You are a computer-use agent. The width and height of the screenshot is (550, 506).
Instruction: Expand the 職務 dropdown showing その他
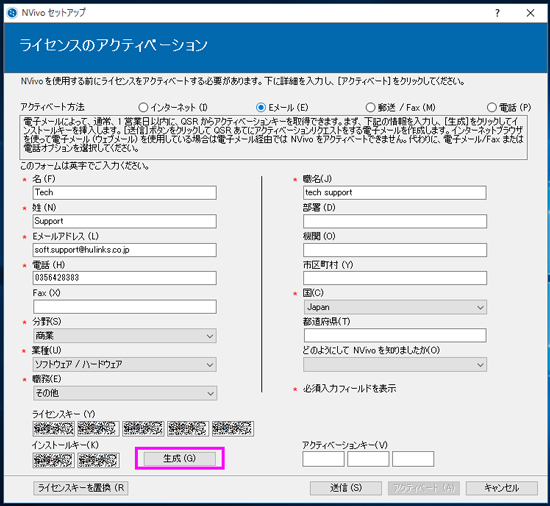[x=125, y=393]
